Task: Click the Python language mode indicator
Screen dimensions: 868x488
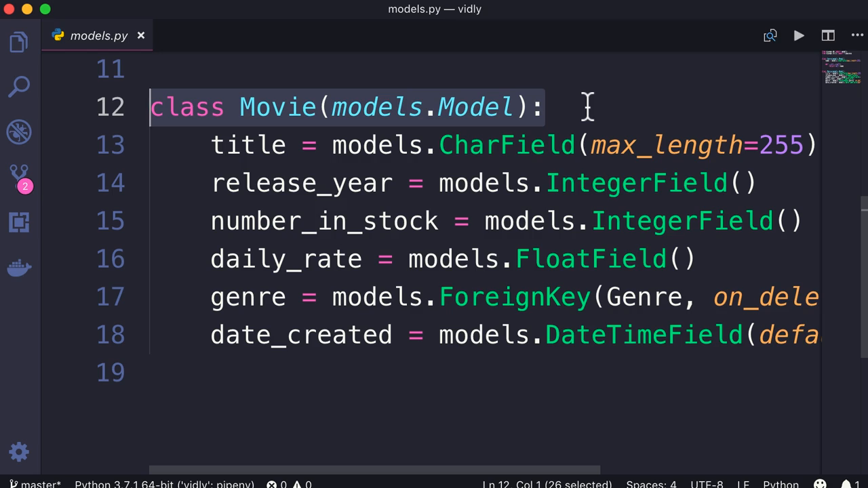Action: coord(781,484)
